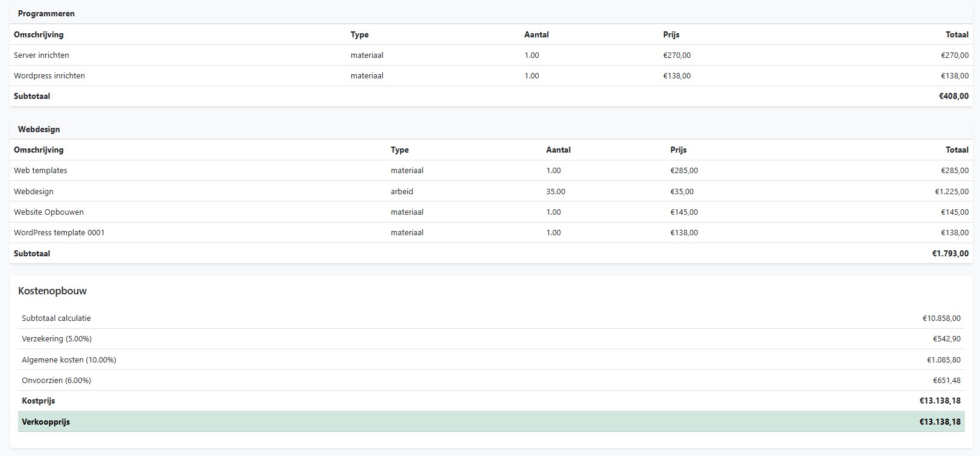Click the Type header in the Programmeren table
980x456 pixels.
(359, 34)
